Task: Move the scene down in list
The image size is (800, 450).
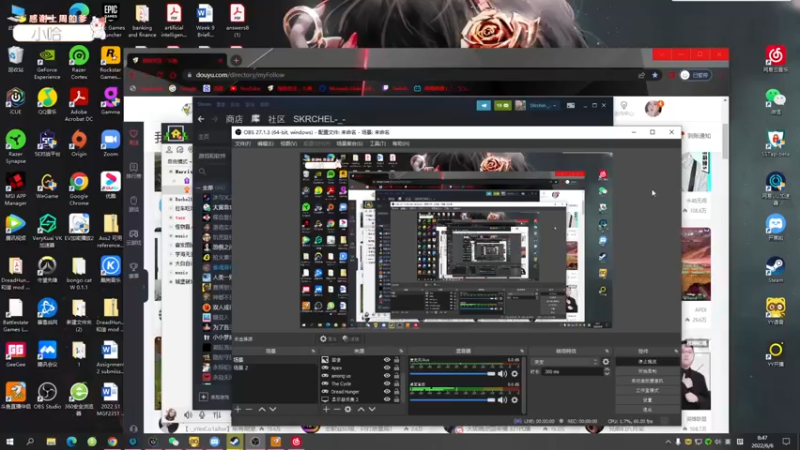Action: (273, 409)
